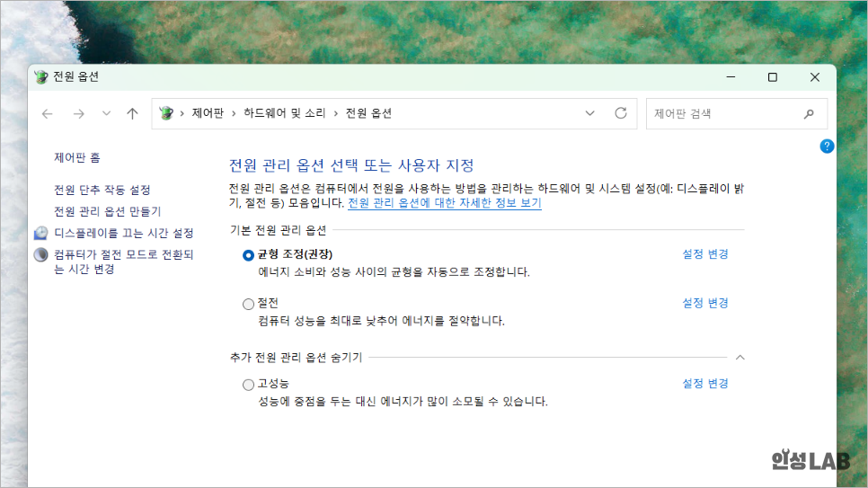Image resolution: width=868 pixels, height=488 pixels.
Task: Open 제어판 breadcrumb in address bar
Action: (208, 113)
